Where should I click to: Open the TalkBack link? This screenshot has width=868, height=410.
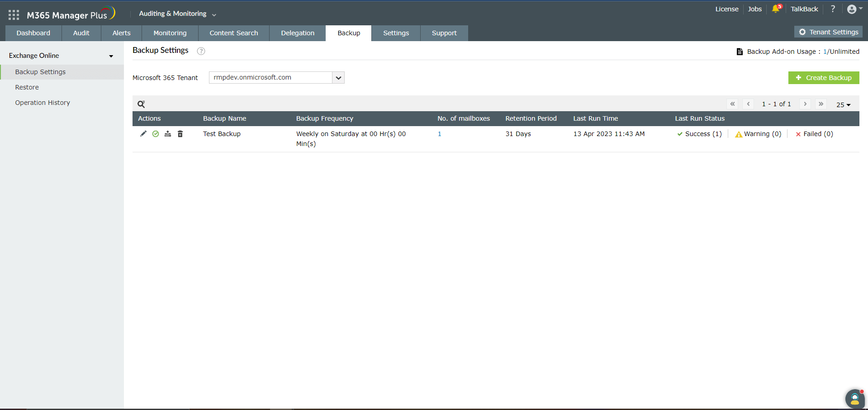click(x=804, y=9)
